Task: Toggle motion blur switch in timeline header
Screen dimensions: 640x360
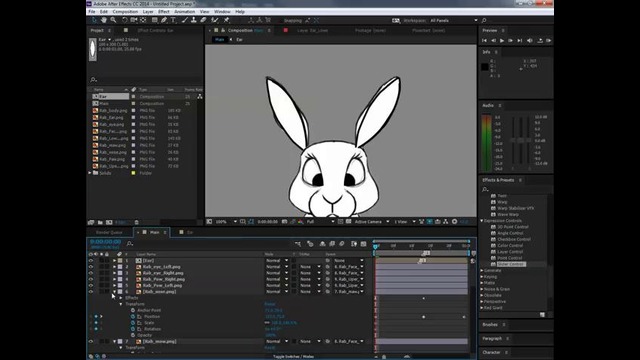Action: point(342,244)
